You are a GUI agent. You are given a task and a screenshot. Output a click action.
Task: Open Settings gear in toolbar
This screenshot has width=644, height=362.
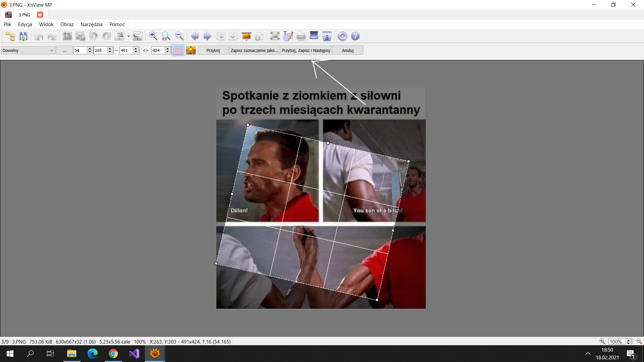point(342,36)
